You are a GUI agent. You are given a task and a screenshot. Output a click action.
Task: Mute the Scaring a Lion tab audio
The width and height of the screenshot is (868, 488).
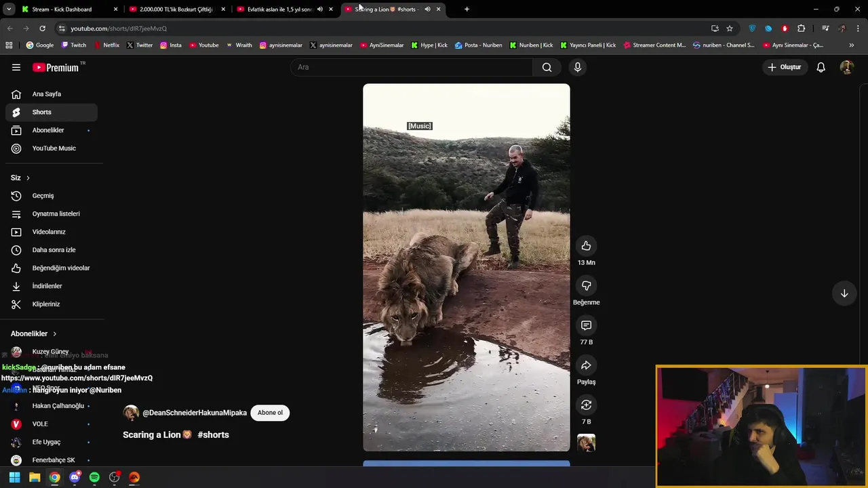pos(427,9)
